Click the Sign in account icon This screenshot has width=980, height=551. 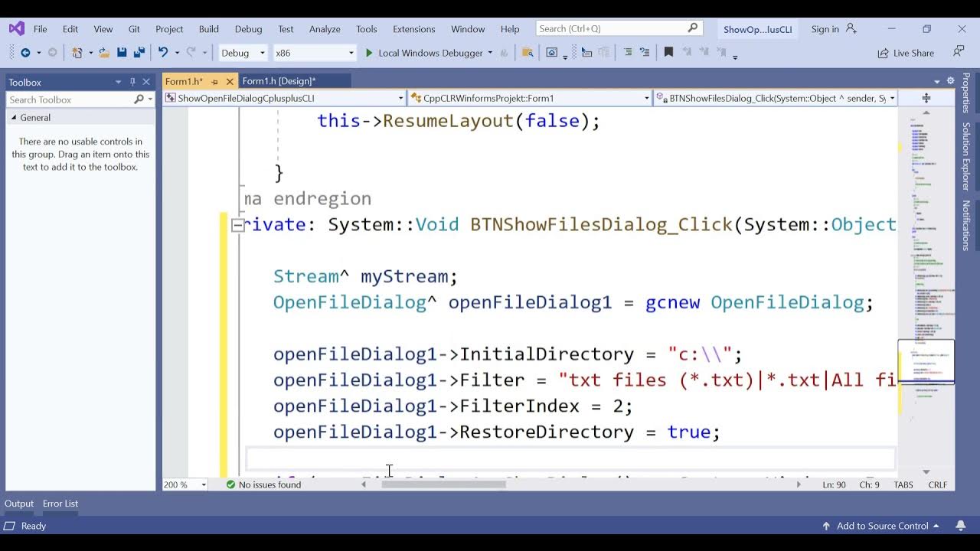tap(851, 28)
